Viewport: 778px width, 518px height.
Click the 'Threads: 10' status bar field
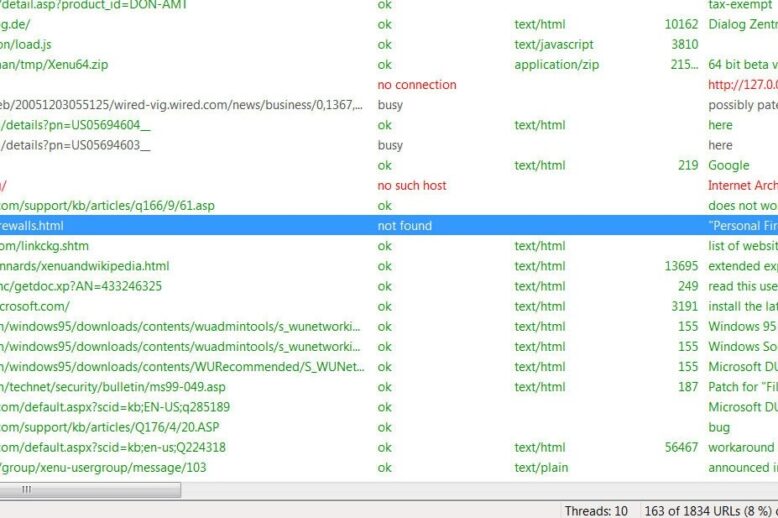(x=596, y=510)
